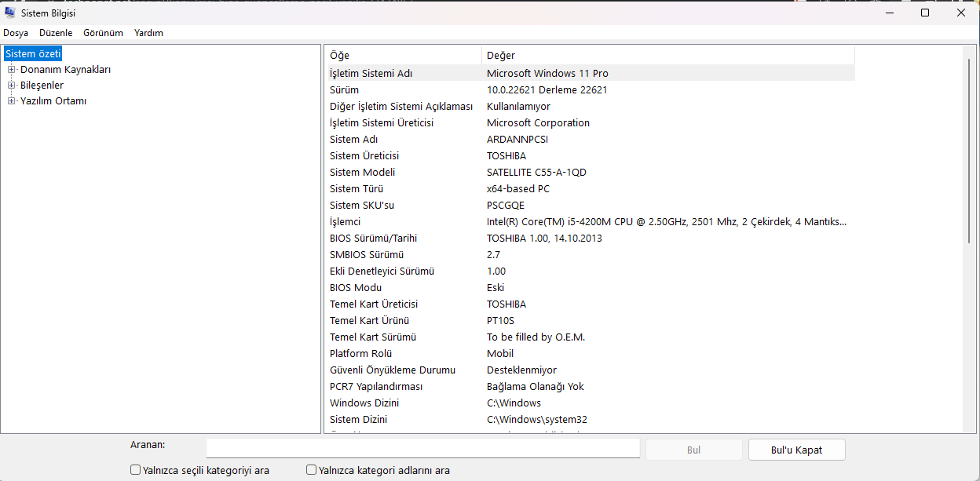Click the Bul button
The width and height of the screenshot is (980, 481).
tap(694, 450)
